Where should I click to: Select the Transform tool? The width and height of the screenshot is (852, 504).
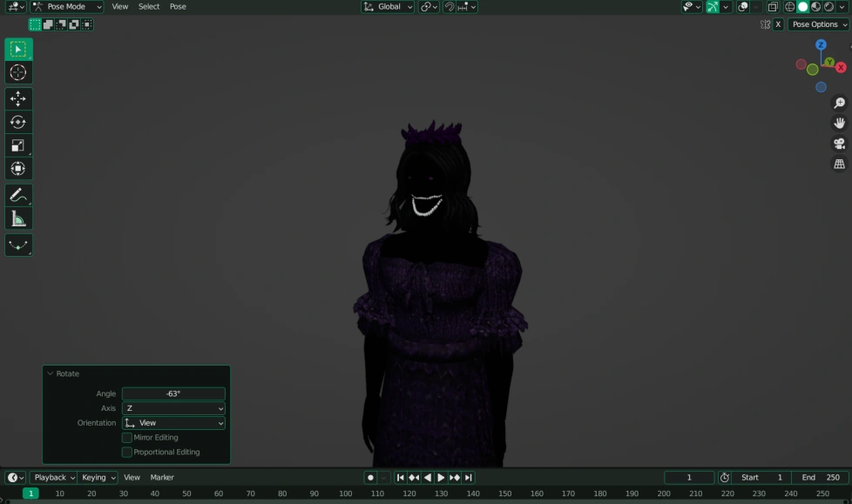pyautogui.click(x=18, y=168)
